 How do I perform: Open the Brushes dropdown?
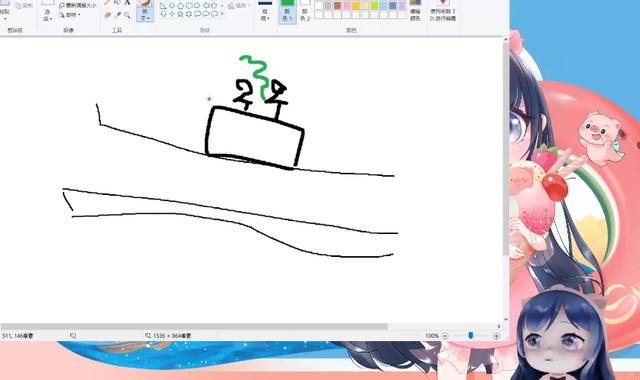click(145, 11)
